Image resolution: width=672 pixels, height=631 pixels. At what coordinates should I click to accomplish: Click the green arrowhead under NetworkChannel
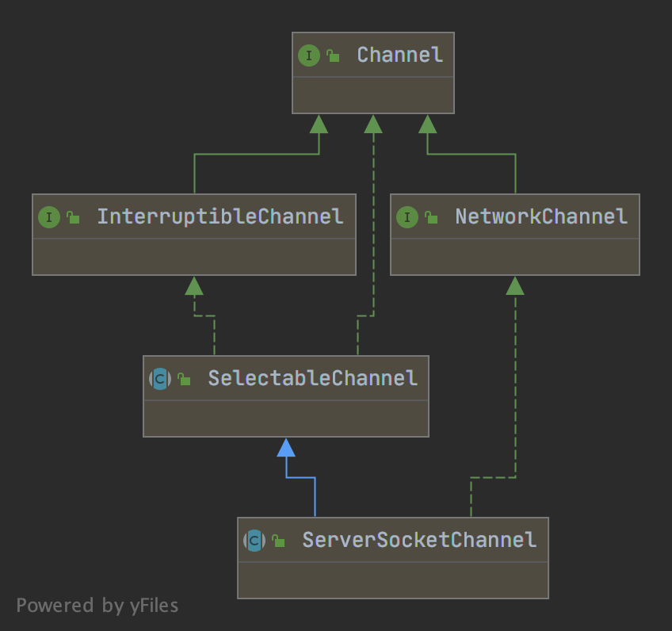tap(515, 285)
